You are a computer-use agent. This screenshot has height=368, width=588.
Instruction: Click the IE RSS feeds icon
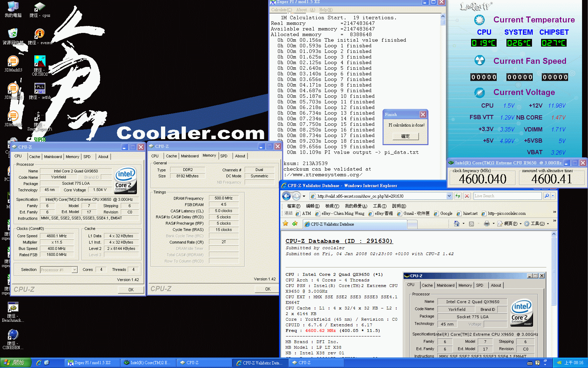[x=471, y=224]
